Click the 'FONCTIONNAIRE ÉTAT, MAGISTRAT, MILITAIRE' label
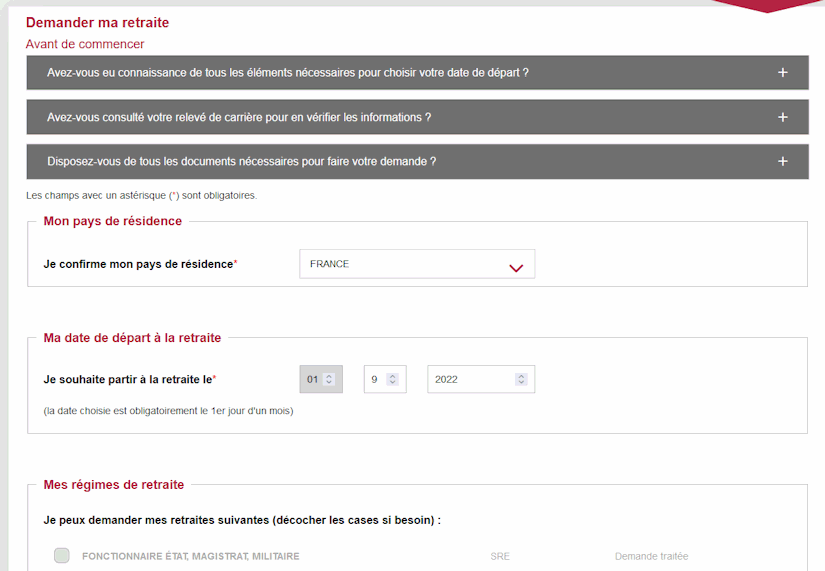The image size is (825, 571). coord(190,556)
